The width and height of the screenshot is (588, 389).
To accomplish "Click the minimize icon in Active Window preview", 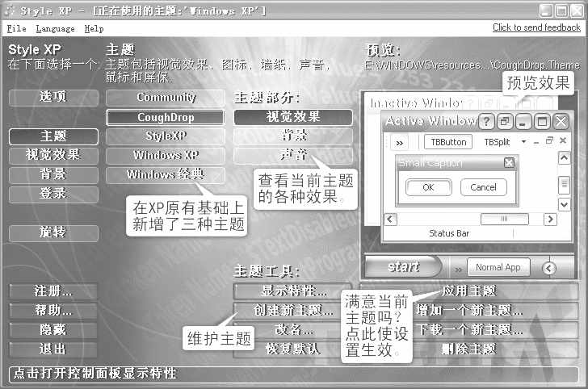I will pyautogui.click(x=523, y=121).
